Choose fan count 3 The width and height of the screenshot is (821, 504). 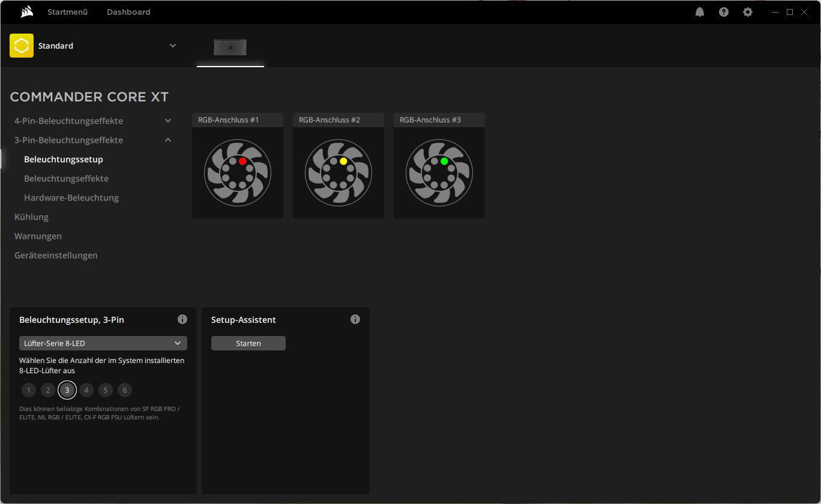point(67,390)
